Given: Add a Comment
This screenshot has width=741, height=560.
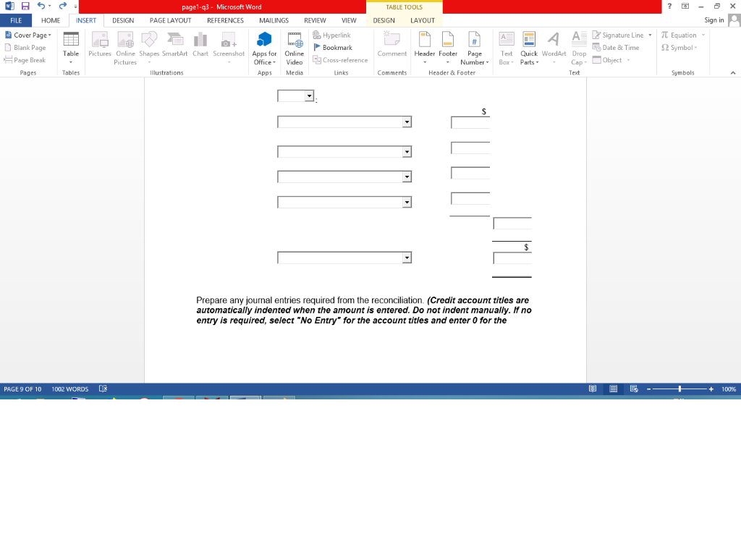Looking at the screenshot, I should point(391,45).
